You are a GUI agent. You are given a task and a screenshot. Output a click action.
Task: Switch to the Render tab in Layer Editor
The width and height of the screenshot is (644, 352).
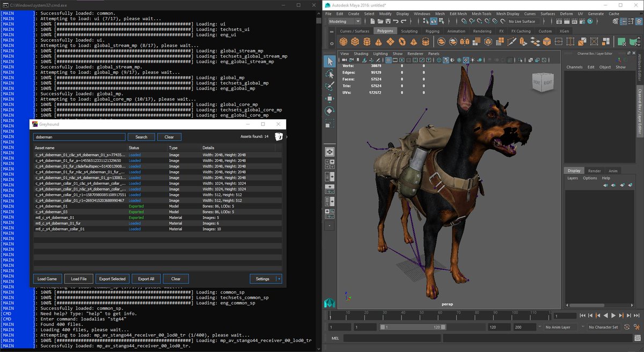(594, 171)
